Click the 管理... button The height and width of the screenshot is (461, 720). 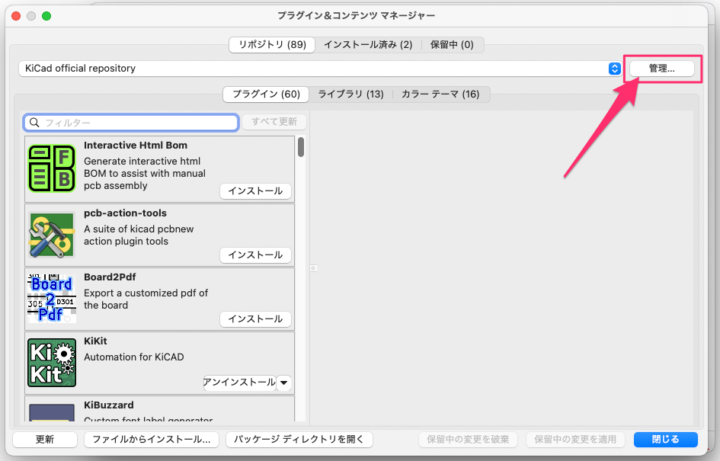pos(661,69)
